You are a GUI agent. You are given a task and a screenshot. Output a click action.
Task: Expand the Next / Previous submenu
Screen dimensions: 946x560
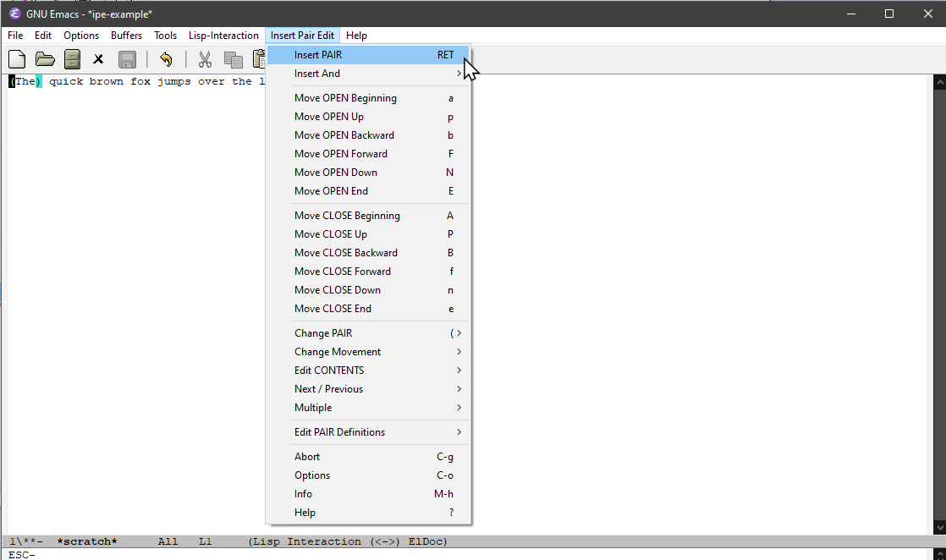pyautogui.click(x=368, y=389)
